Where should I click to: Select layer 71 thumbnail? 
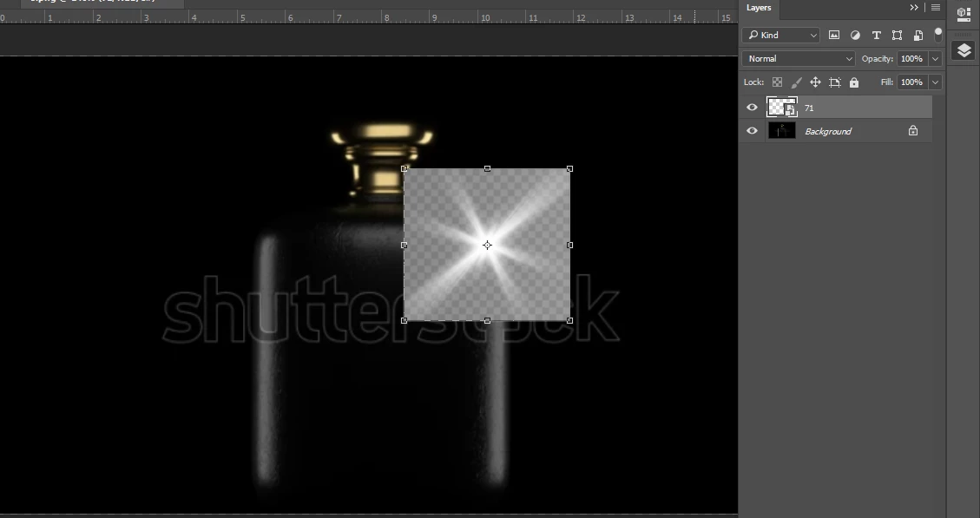782,108
